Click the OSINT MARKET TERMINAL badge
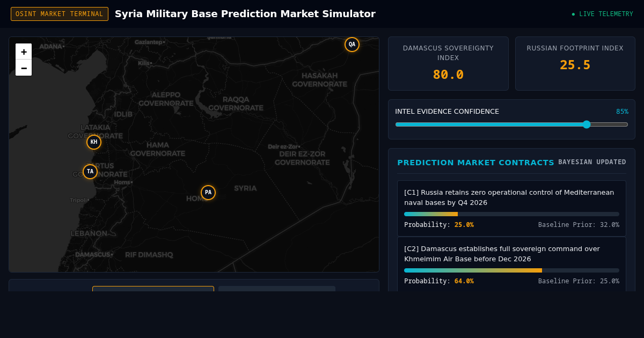This screenshot has width=644, height=338. coord(60,14)
